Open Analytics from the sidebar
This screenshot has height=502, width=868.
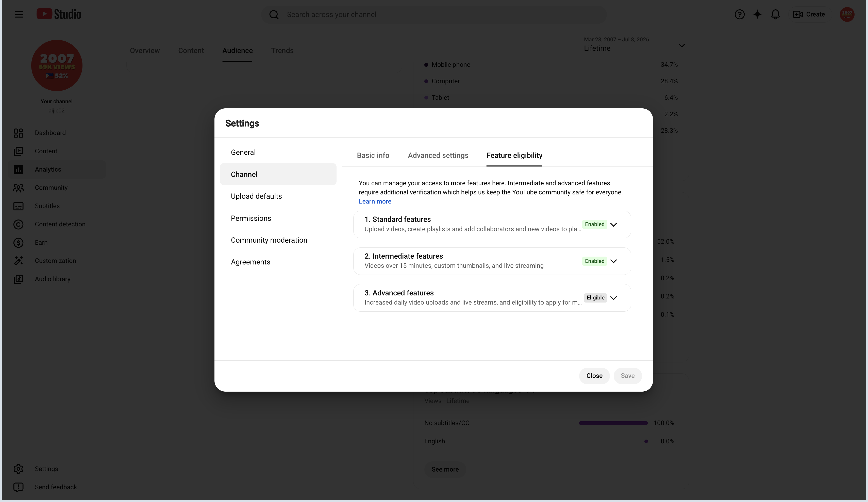(57, 169)
